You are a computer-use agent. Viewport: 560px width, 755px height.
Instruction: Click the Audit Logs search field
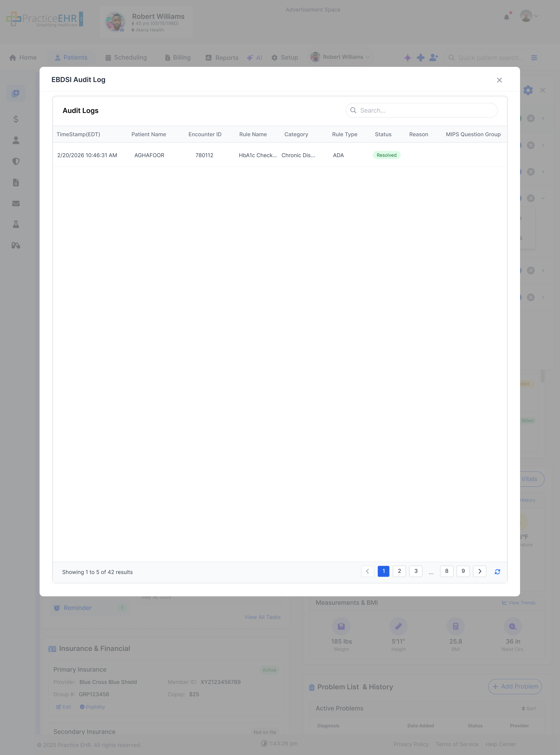pyautogui.click(x=421, y=110)
